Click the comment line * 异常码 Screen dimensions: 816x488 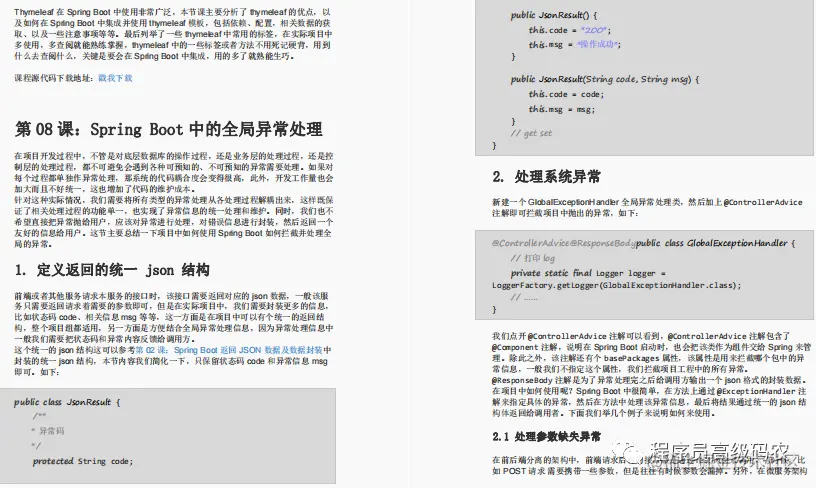[x=48, y=431]
